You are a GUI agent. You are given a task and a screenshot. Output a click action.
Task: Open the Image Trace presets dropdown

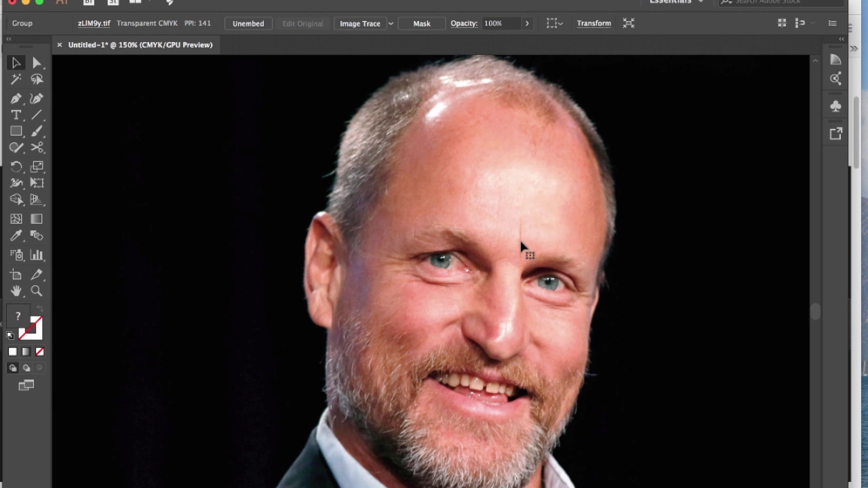391,23
